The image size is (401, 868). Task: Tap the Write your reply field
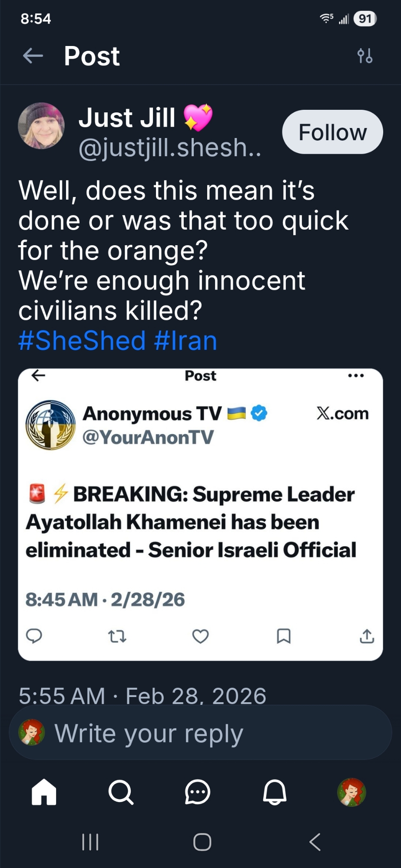(x=200, y=733)
